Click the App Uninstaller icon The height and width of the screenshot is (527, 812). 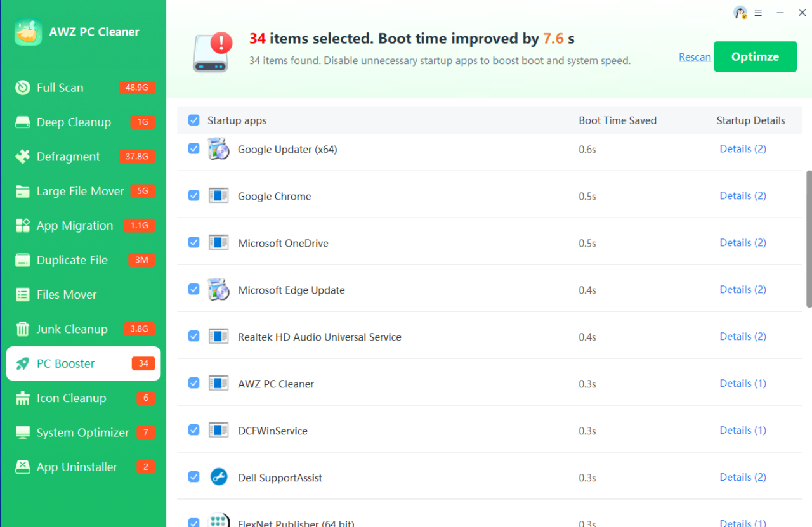click(23, 467)
